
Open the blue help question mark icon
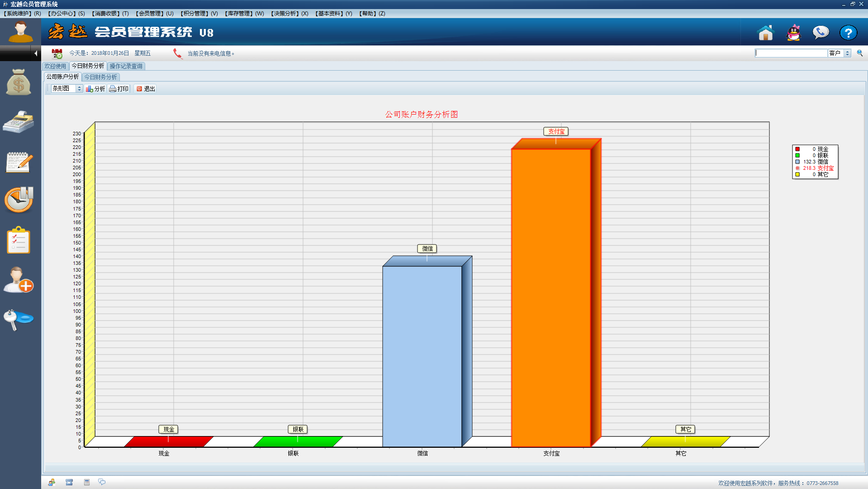coord(848,33)
